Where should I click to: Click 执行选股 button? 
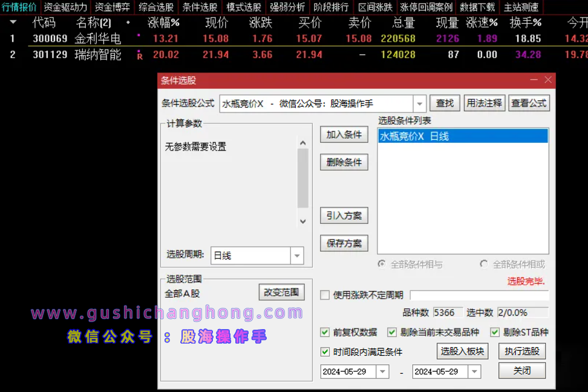(x=521, y=351)
